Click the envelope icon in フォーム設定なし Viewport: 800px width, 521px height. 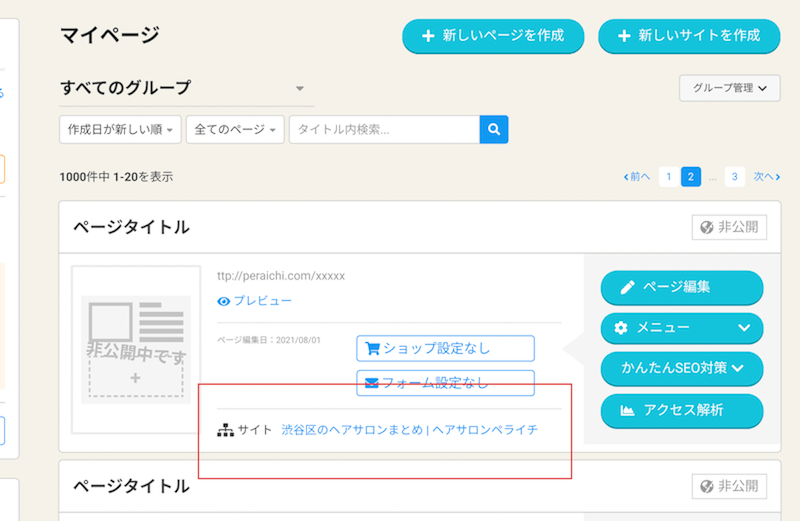(372, 382)
